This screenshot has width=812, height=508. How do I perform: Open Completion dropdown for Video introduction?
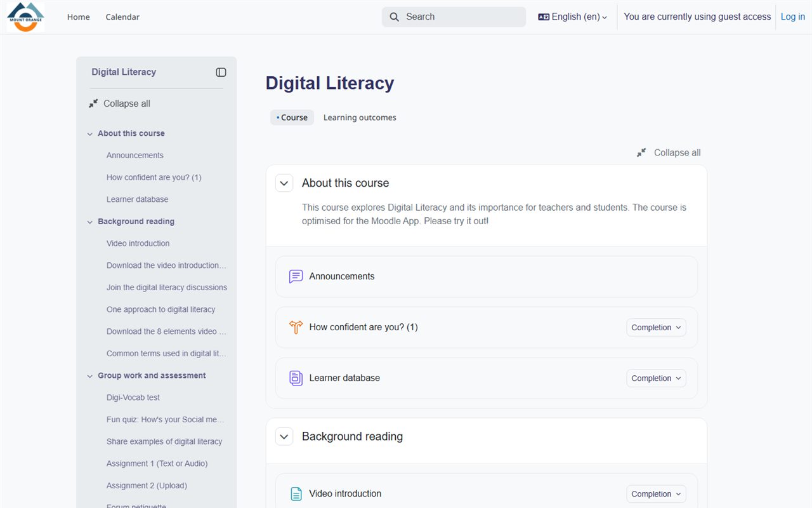(x=656, y=494)
